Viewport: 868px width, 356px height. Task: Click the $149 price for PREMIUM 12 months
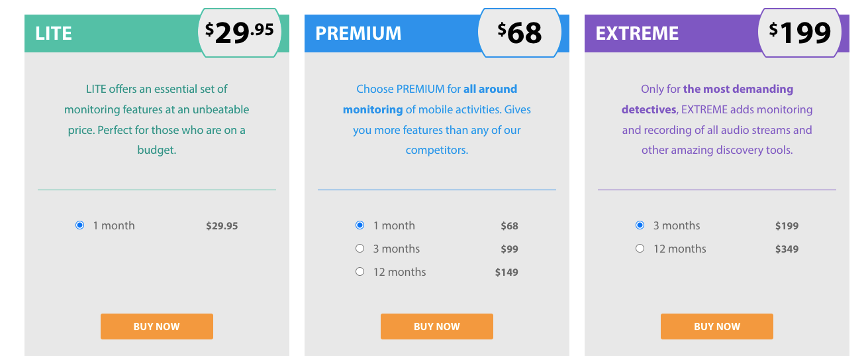click(x=506, y=272)
